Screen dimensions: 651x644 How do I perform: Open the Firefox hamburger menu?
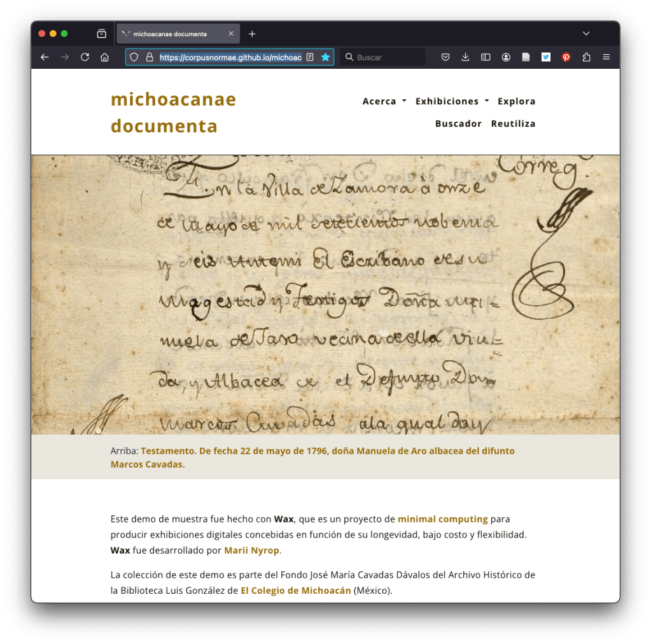[606, 57]
